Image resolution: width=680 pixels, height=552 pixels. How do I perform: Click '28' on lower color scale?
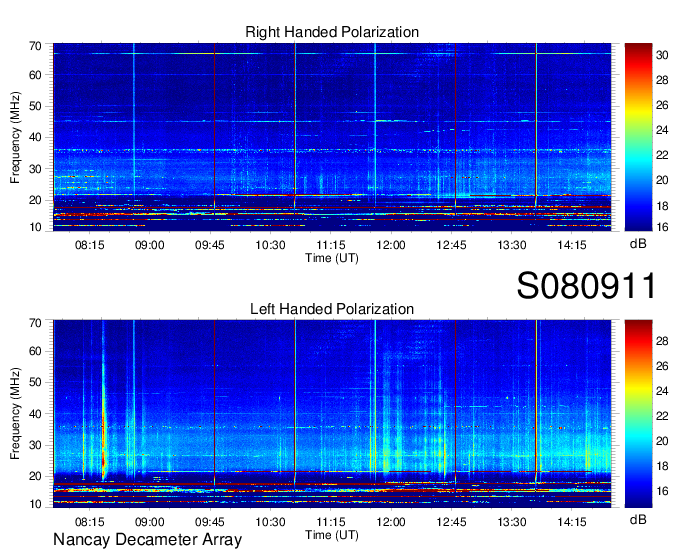662,341
